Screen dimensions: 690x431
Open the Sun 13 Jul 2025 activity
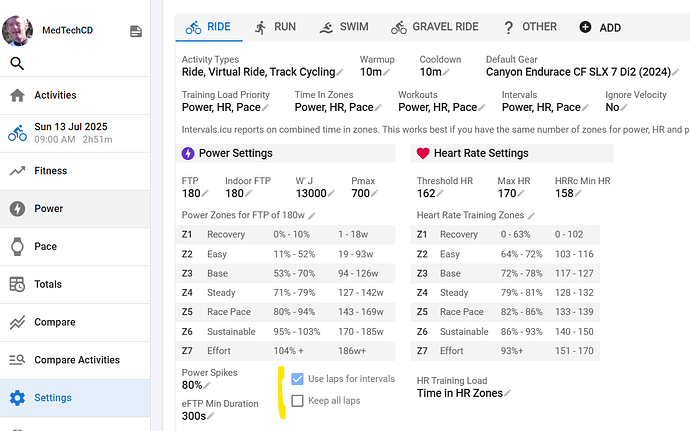pyautogui.click(x=70, y=133)
